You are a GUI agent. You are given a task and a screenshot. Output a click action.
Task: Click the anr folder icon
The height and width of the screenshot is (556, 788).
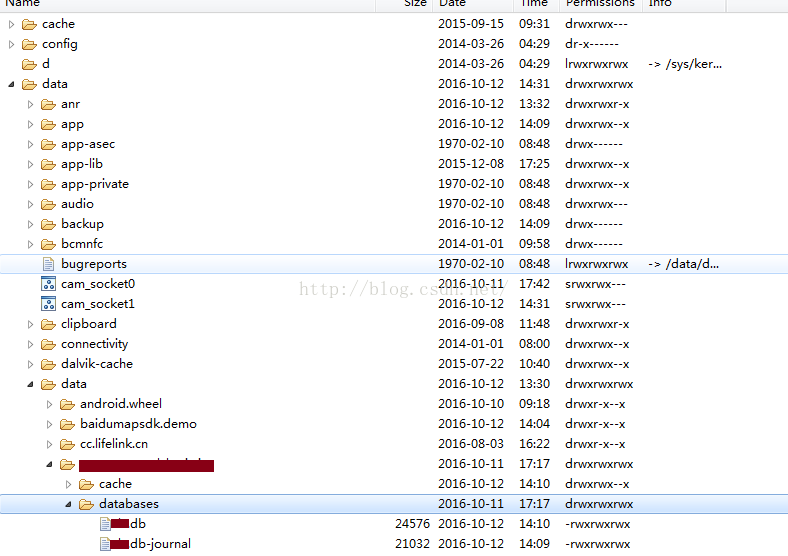pos(48,105)
